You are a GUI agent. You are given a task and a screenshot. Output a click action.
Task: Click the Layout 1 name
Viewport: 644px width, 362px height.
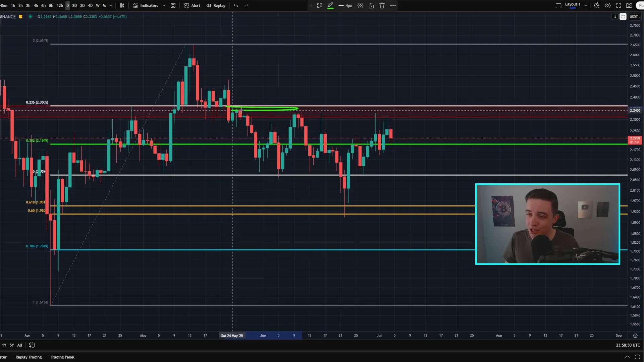pyautogui.click(x=573, y=4)
